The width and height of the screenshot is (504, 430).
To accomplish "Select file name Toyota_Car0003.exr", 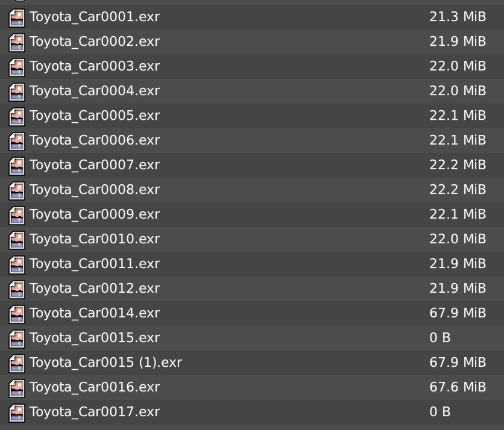I will click(95, 66).
